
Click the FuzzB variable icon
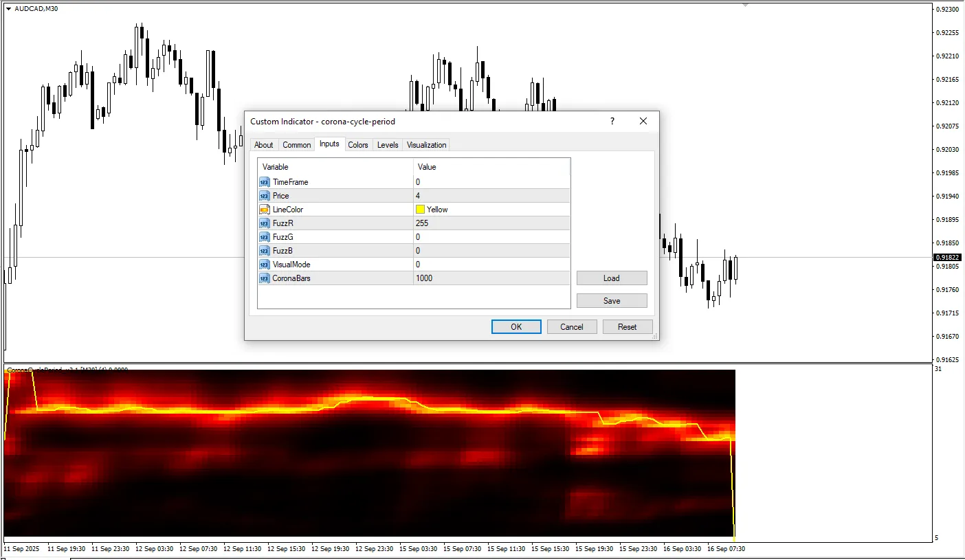(x=265, y=251)
